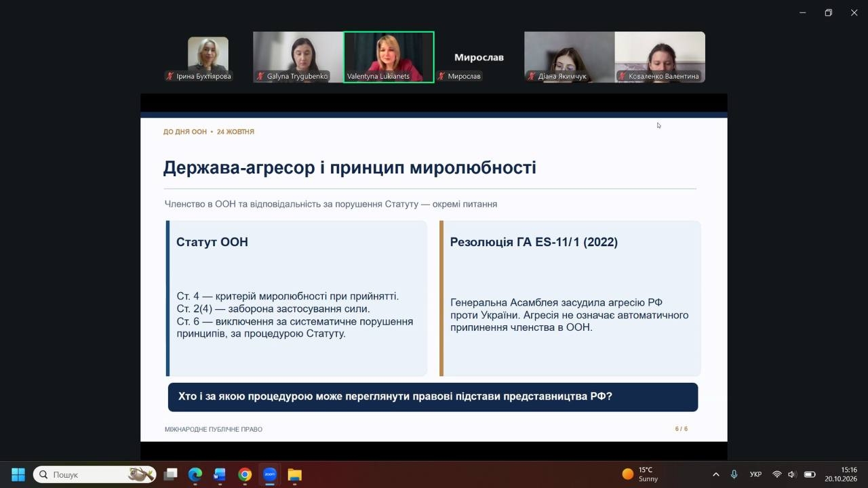This screenshot has height=488, width=868.
Task: Click slide title Держава-агресор і принцип миролюбності
Action: pos(349,167)
